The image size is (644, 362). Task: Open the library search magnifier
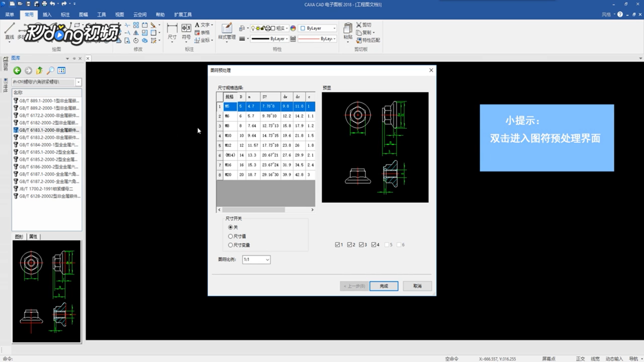50,71
